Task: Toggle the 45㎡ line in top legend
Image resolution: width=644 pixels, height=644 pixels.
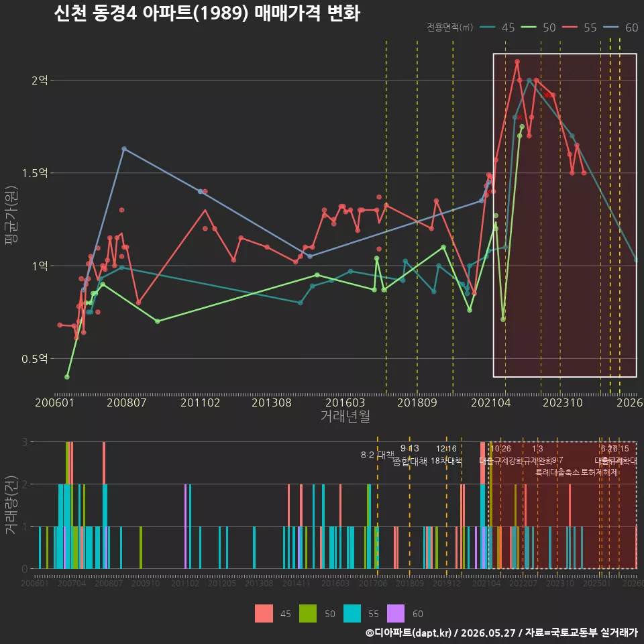Action: pos(497,28)
